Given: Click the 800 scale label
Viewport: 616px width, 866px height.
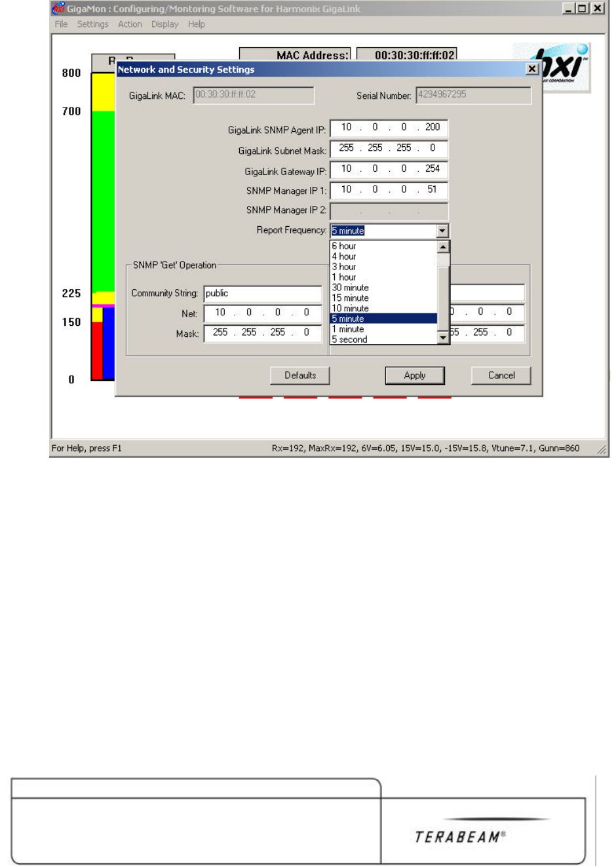Looking at the screenshot, I should (x=71, y=73).
